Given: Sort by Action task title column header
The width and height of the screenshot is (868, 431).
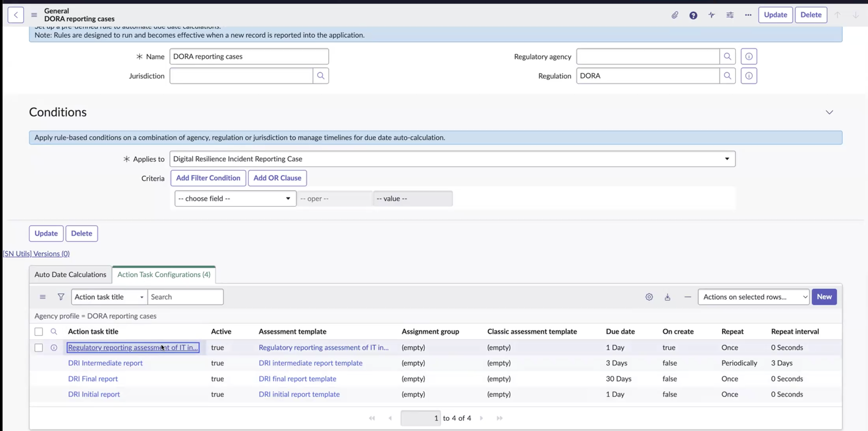Looking at the screenshot, I should point(93,331).
